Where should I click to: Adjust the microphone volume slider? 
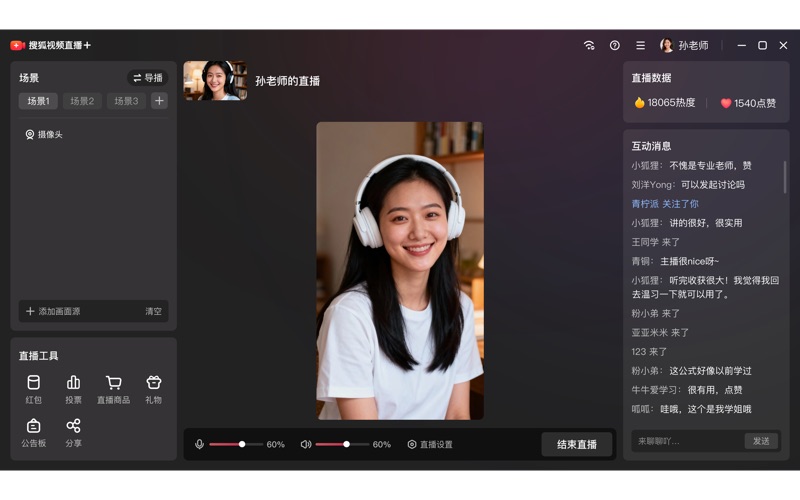pos(242,444)
